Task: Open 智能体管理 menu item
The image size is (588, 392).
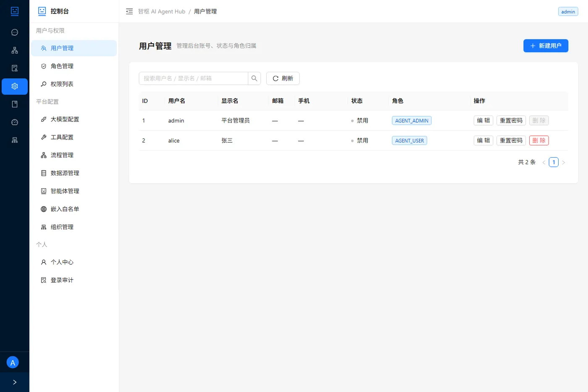Action: 74,191
